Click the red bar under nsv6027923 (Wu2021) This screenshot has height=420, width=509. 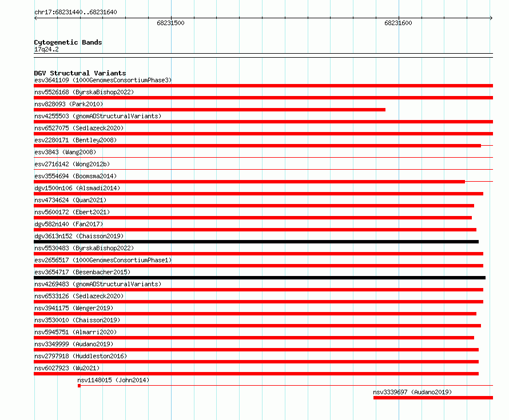click(x=256, y=374)
